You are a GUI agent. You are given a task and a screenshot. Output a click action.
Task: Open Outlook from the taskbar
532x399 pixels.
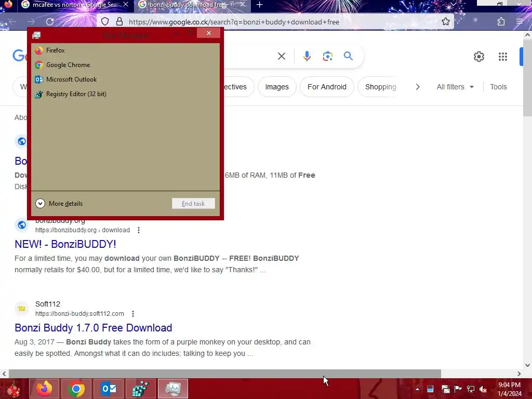pos(109,389)
